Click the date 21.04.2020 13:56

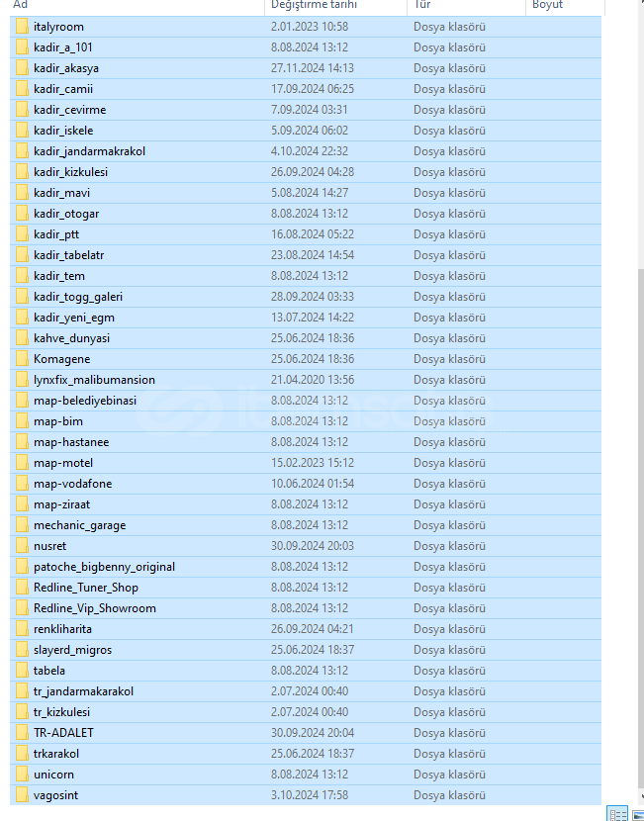point(312,380)
